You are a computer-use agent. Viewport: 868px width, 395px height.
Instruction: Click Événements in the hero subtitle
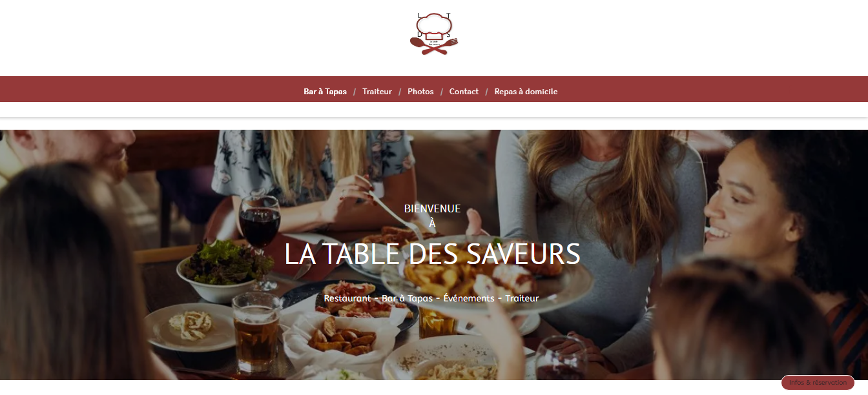469,298
